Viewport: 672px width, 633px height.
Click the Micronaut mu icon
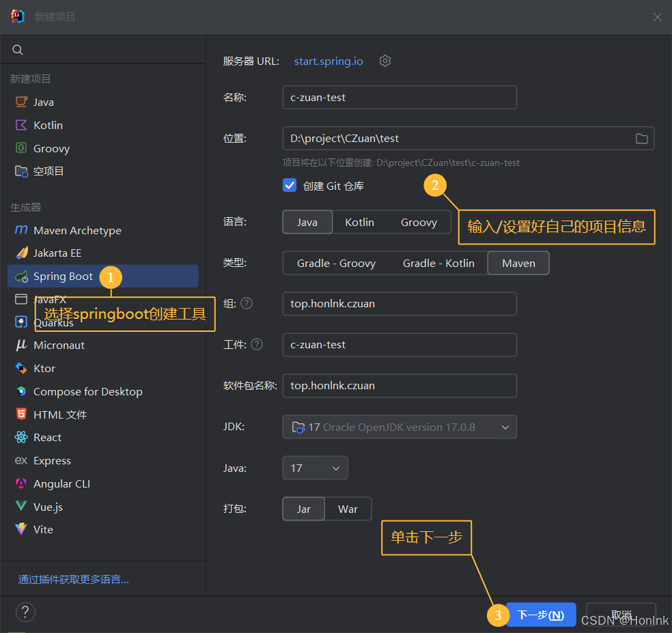(21, 345)
